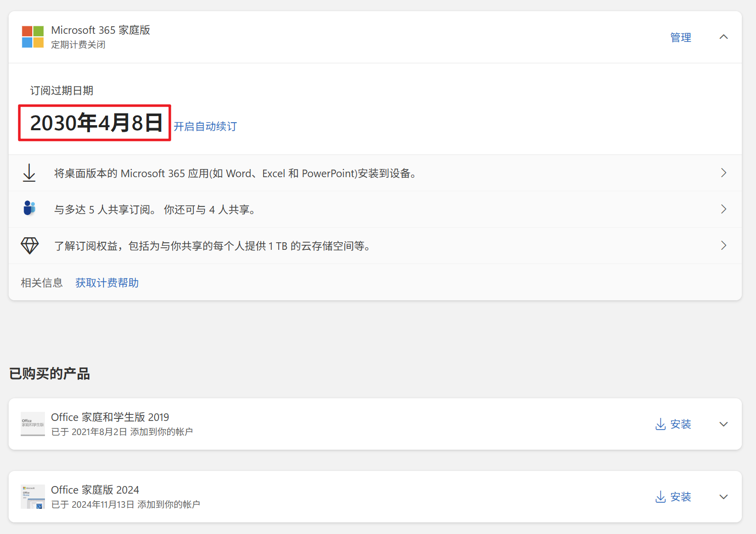
Task: Click chevron on subscription benefits row
Action: [724, 245]
